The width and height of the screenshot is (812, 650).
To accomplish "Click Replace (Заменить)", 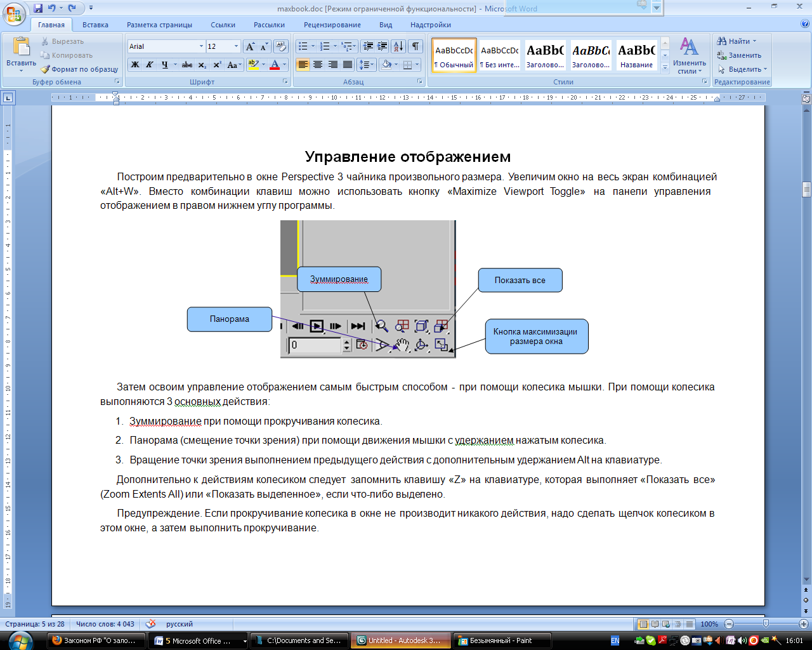I will [x=739, y=55].
